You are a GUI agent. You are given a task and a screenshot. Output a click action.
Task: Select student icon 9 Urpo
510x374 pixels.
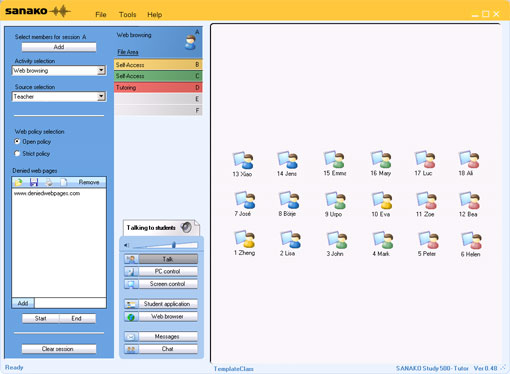click(x=336, y=201)
